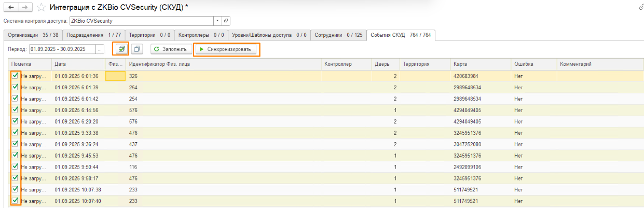This screenshot has height=208, width=644.
Task: Click the Карта column header
Action: pos(460,64)
